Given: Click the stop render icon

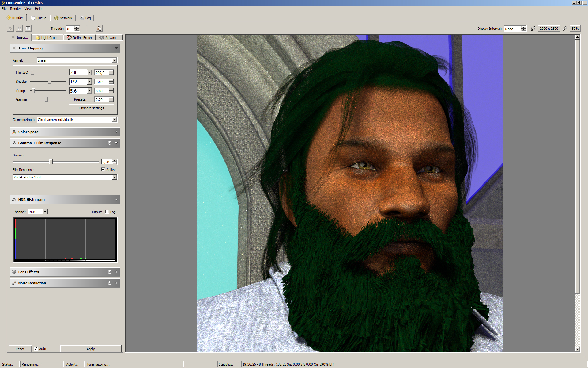Looking at the screenshot, I should pyautogui.click(x=28, y=29).
